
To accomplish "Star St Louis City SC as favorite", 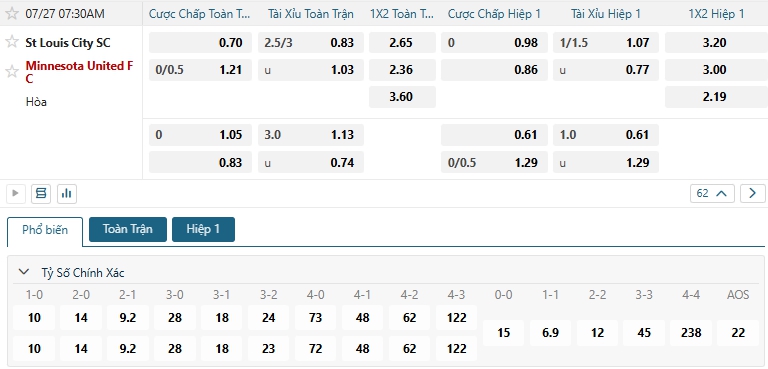I will coord(12,42).
